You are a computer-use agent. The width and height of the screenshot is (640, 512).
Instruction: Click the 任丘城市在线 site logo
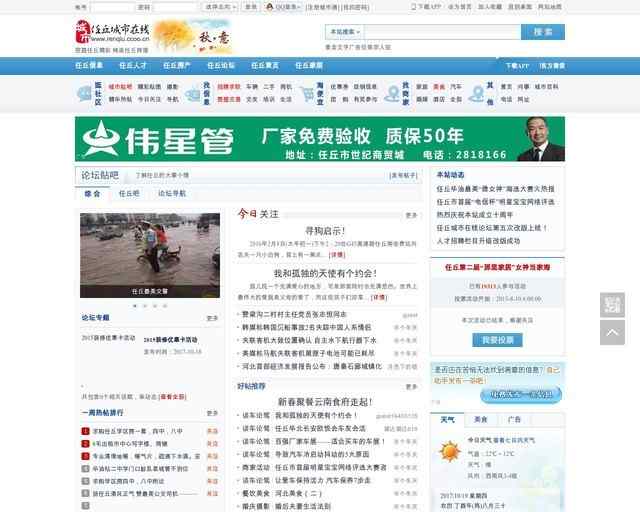(113, 32)
